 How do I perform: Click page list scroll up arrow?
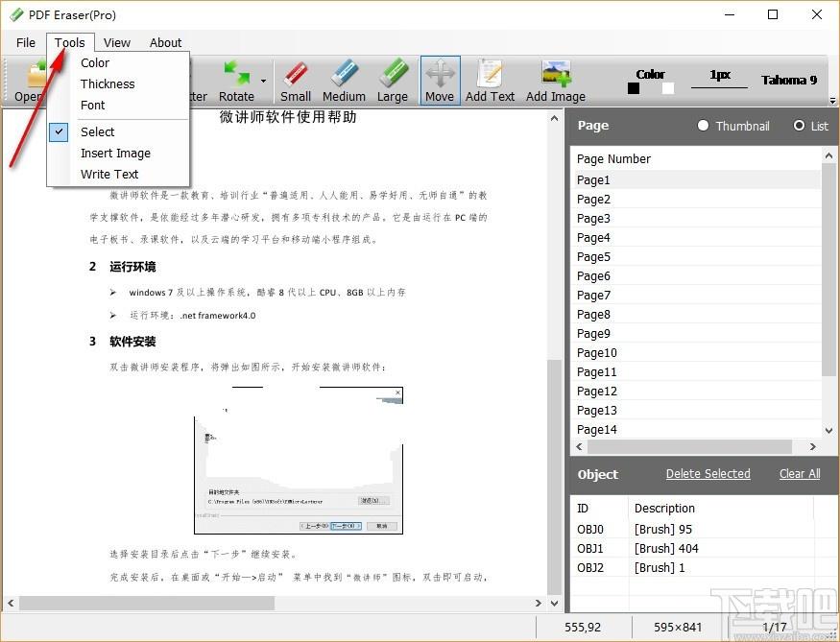pos(828,155)
